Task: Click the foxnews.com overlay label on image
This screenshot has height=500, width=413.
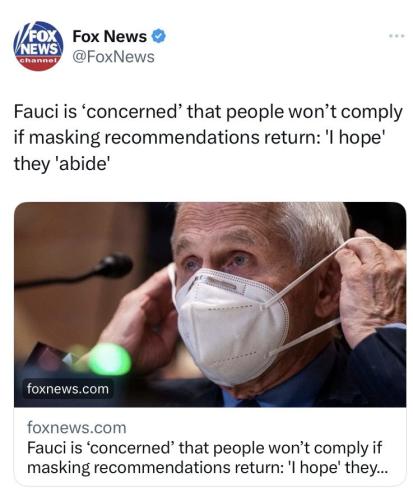Action: pyautogui.click(x=68, y=389)
